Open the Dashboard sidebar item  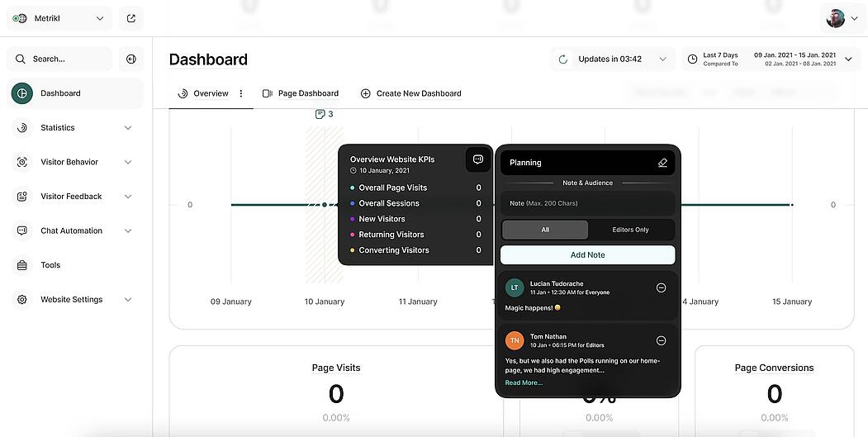point(75,93)
